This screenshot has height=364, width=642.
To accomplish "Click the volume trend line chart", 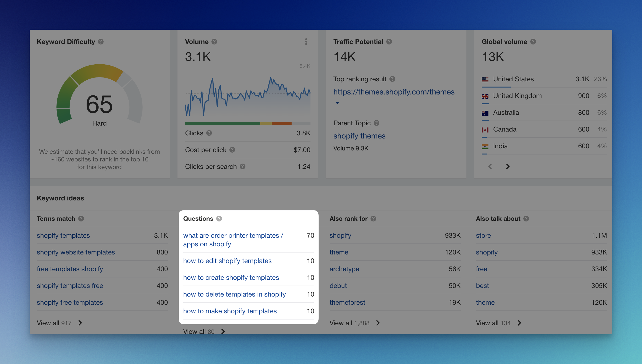I will click(248, 96).
